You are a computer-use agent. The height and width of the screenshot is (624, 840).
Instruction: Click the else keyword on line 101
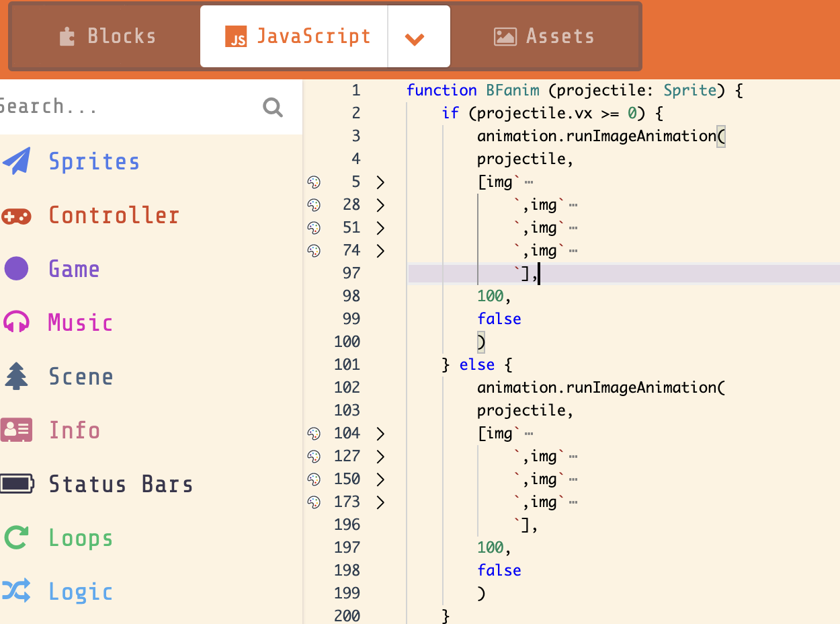[477, 364]
